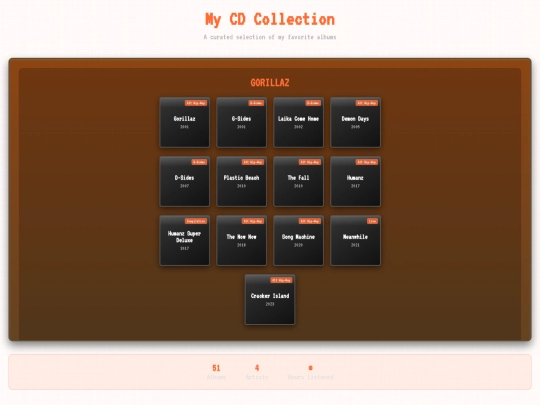Open the Meanwhile album card
This screenshot has width=540, height=405.
[355, 240]
